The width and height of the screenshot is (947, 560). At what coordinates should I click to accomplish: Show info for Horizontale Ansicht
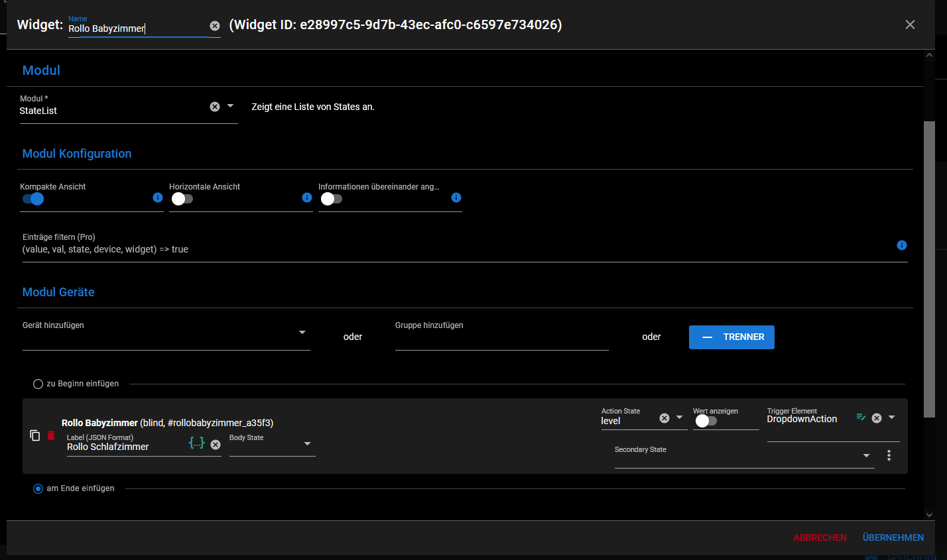307,197
